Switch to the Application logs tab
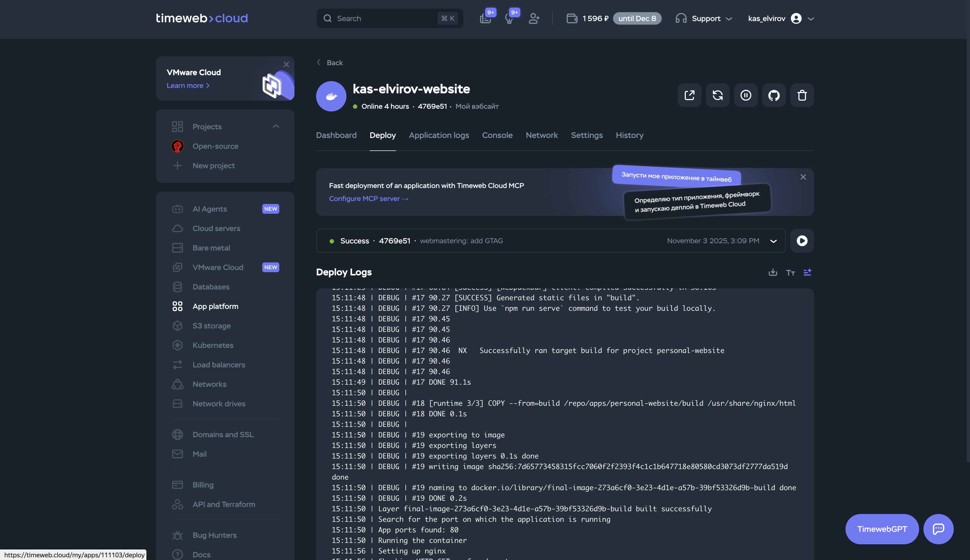The width and height of the screenshot is (970, 560). point(439,135)
